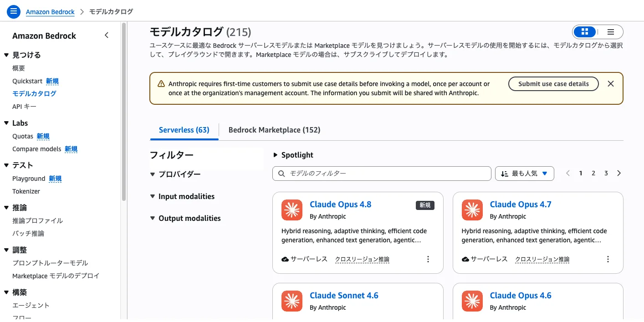Screen dimensions: 644x322
Task: Open API キー in the sidebar
Action: pyautogui.click(x=24, y=106)
